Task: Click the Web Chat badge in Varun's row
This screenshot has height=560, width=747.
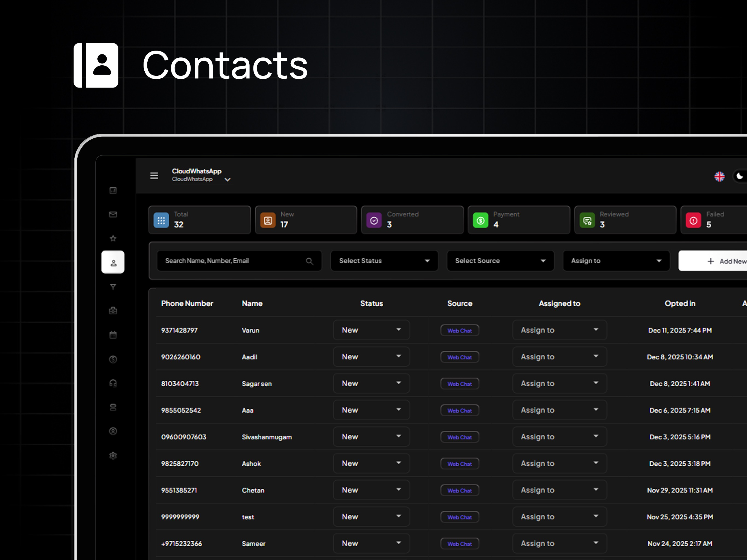Action: (460, 330)
